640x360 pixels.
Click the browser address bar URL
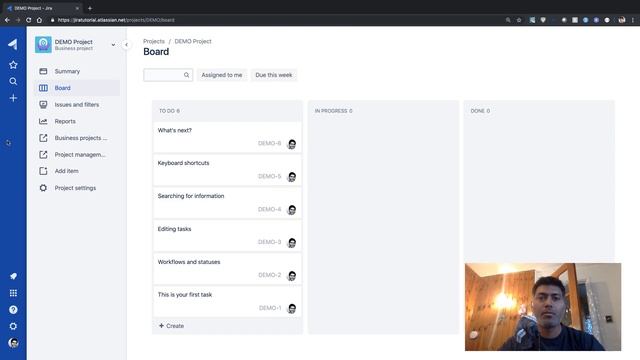(116, 20)
